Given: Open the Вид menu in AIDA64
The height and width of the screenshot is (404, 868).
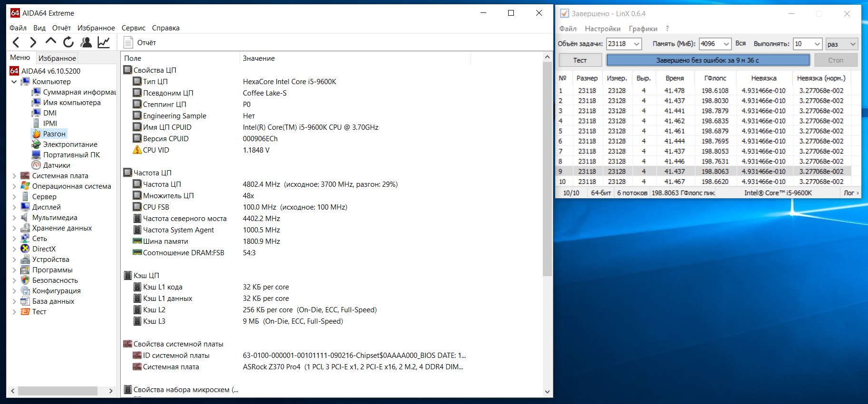Looking at the screenshot, I should click(x=39, y=28).
